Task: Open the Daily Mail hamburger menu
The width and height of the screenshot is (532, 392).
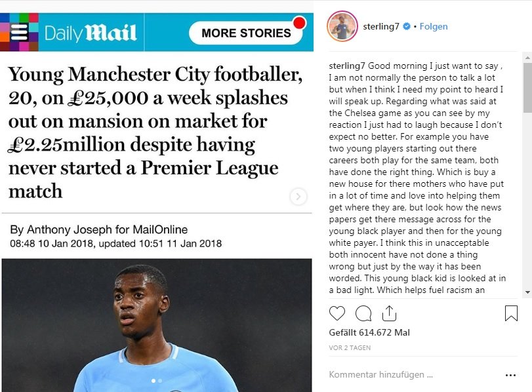Action: point(18,33)
